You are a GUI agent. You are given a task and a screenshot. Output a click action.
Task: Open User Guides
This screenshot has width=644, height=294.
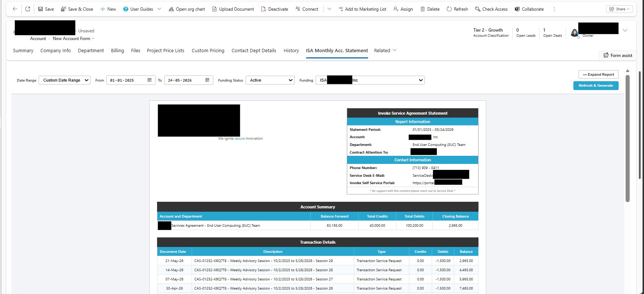coord(138,9)
